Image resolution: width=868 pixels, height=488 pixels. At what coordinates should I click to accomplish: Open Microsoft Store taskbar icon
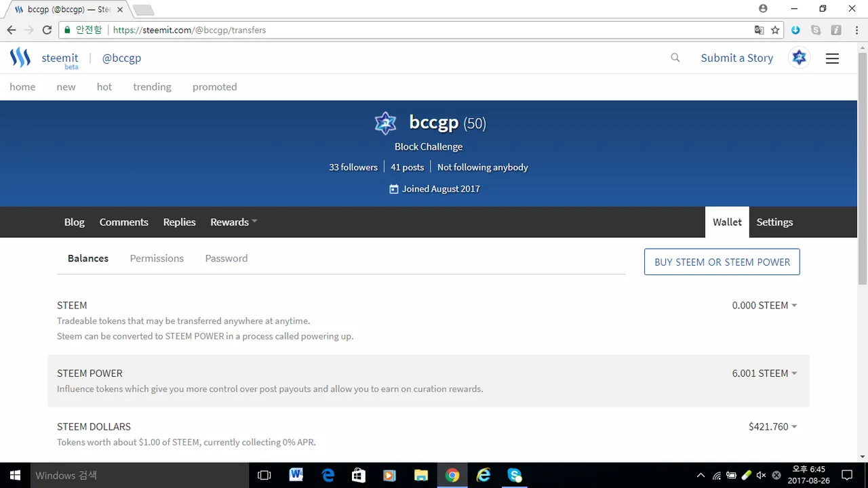(359, 475)
